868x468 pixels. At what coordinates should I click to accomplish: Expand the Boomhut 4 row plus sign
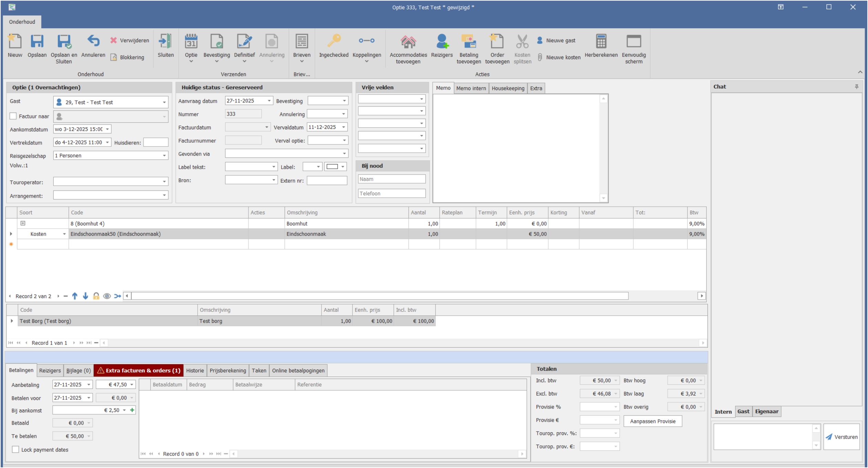(x=23, y=223)
